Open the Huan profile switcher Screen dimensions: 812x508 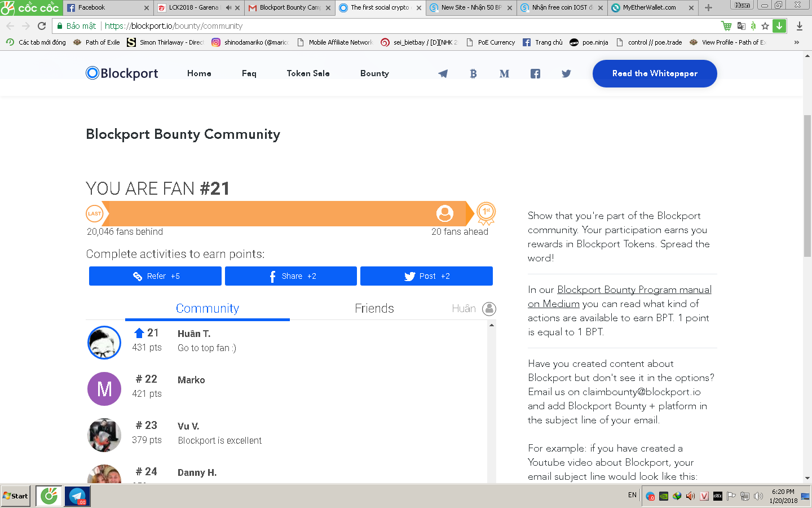(742, 5)
